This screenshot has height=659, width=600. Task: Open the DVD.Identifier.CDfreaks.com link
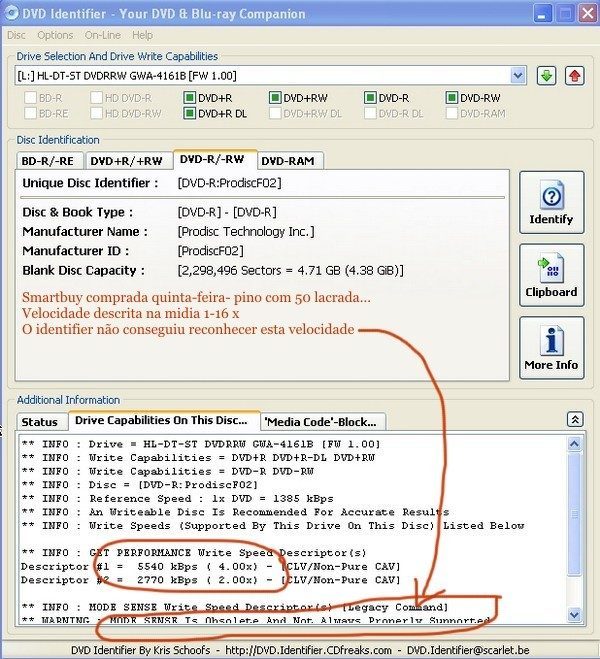click(x=308, y=650)
